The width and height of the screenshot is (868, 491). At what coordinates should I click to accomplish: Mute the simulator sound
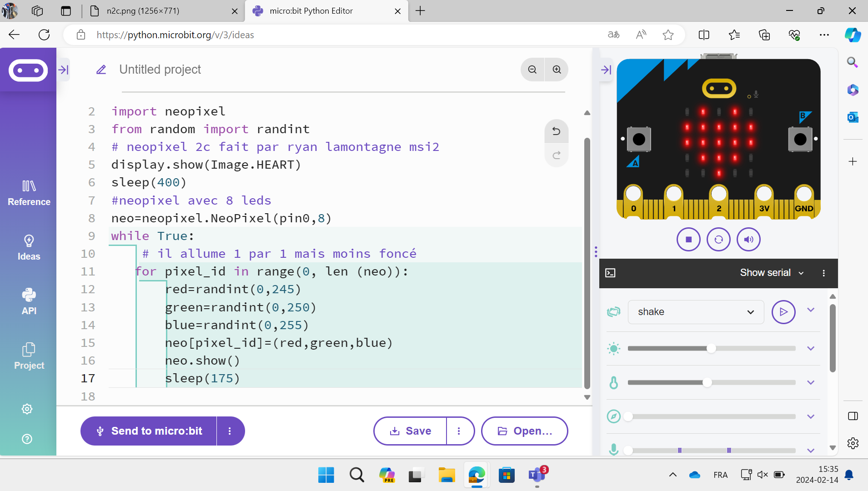748,240
